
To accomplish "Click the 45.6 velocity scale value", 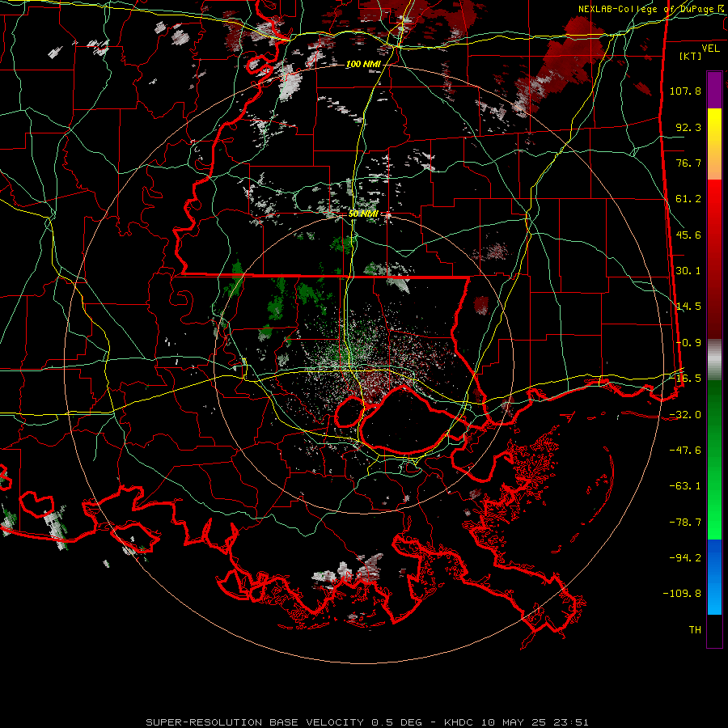I will coord(688,235).
